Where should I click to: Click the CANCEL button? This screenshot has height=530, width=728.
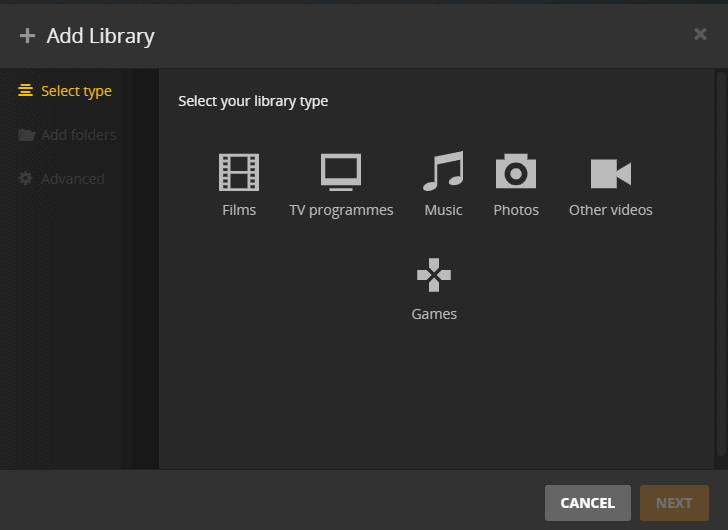[x=588, y=503]
